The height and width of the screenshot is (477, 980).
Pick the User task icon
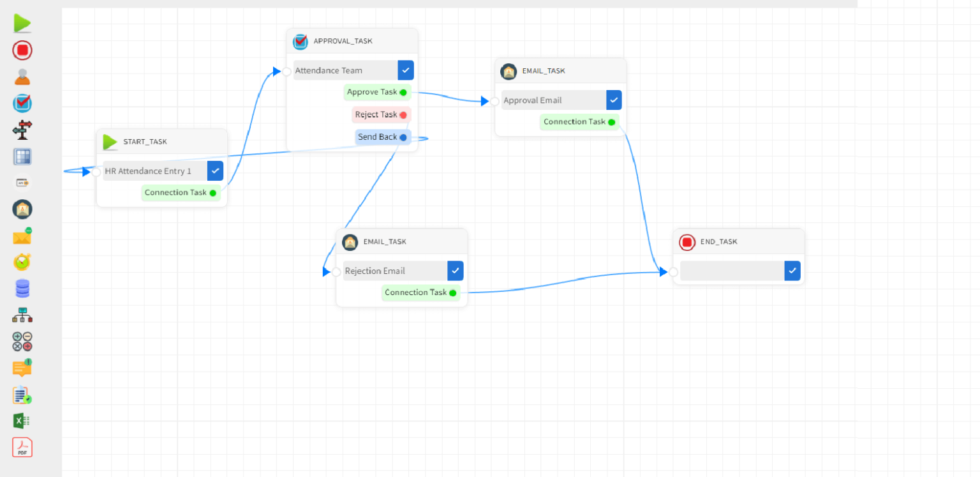pyautogui.click(x=22, y=77)
